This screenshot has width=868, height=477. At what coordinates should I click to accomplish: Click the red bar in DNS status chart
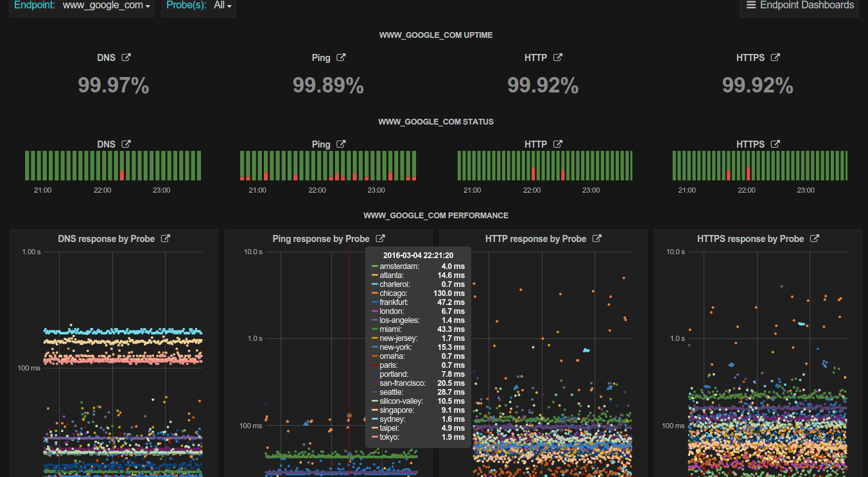[x=122, y=175]
